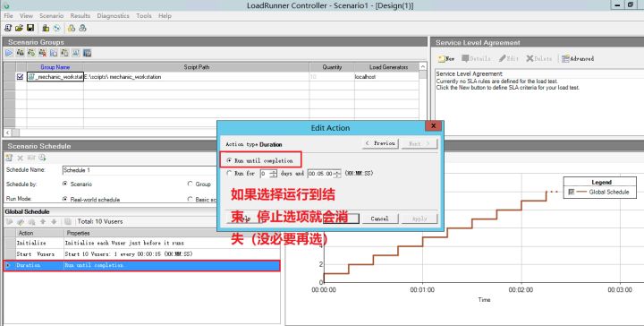Open the Help menu

(165, 15)
